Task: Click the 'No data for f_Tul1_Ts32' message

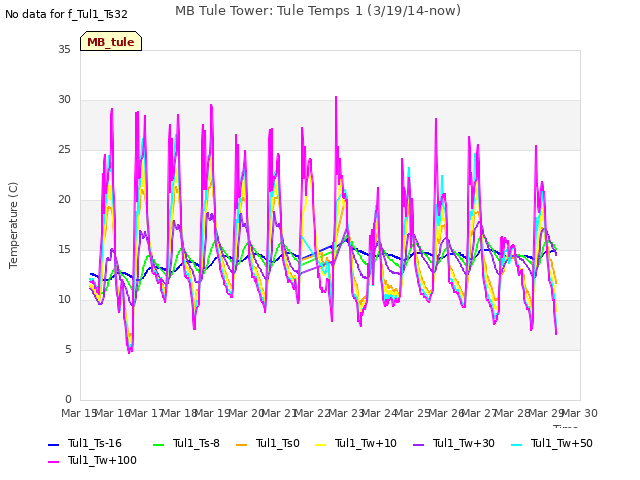Action: 67,14
